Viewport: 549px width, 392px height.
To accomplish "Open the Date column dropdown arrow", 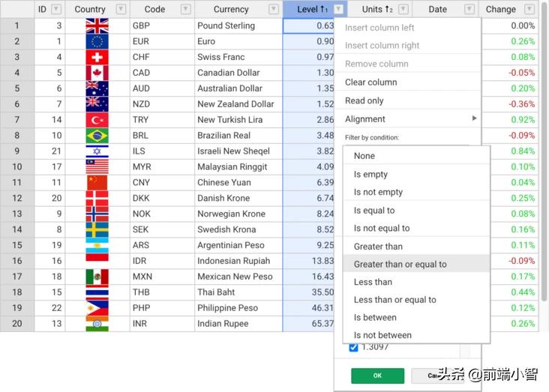I will [469, 9].
